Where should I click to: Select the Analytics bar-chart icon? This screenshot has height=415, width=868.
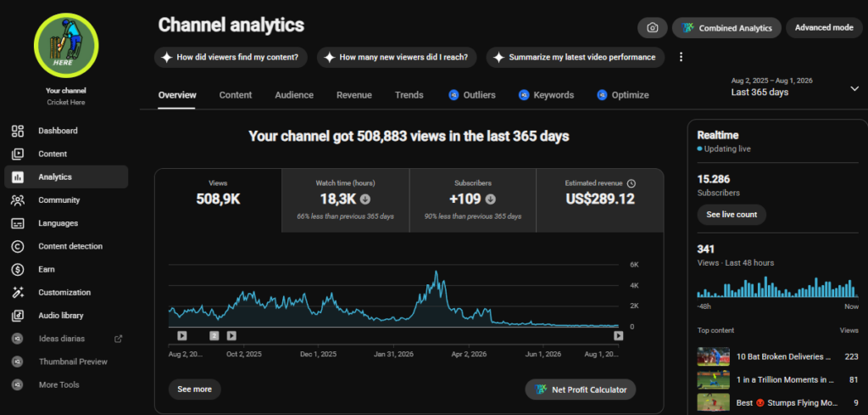[x=18, y=177]
